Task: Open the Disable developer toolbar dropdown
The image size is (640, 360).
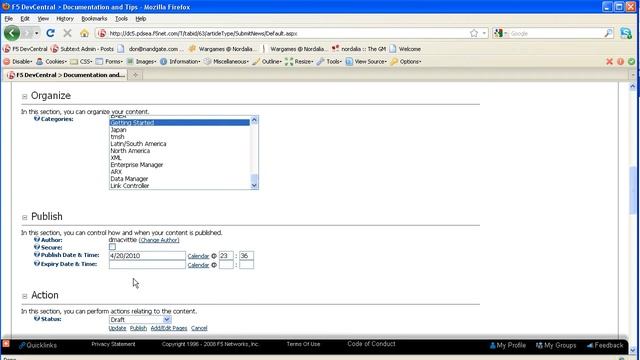Action: click(x=18, y=62)
